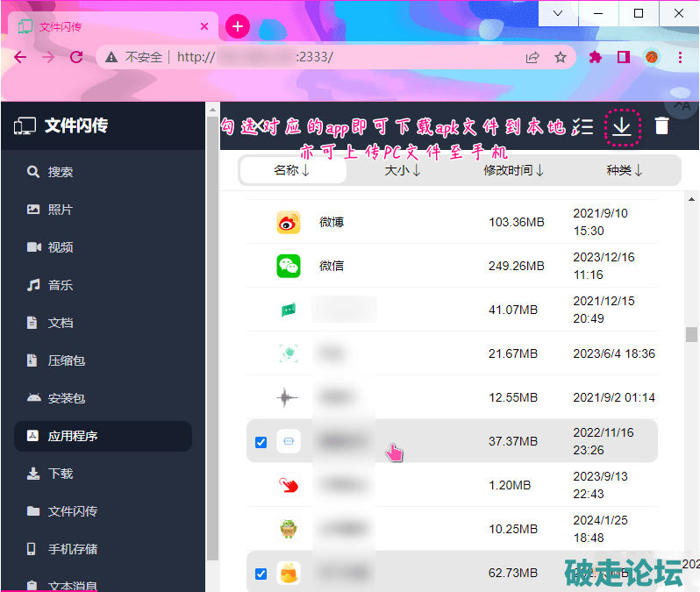Open 安装包 in the sidebar
The height and width of the screenshot is (592, 700).
[x=67, y=398]
